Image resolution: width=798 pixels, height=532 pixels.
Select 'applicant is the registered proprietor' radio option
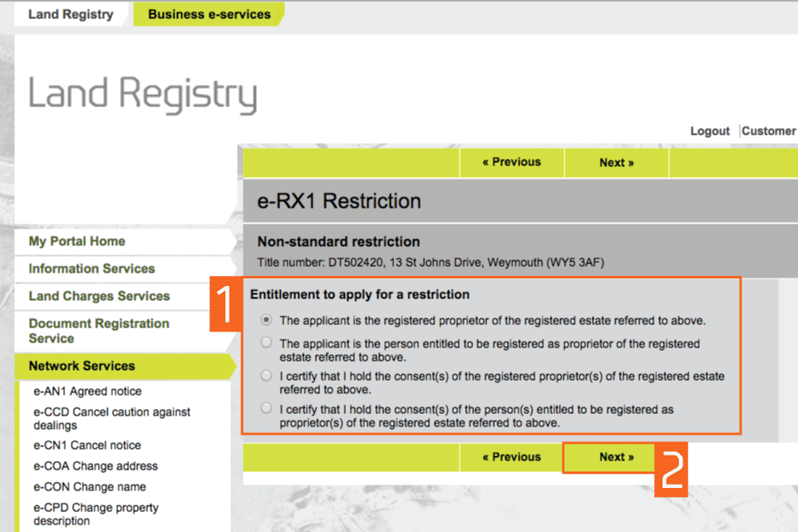coord(266,320)
